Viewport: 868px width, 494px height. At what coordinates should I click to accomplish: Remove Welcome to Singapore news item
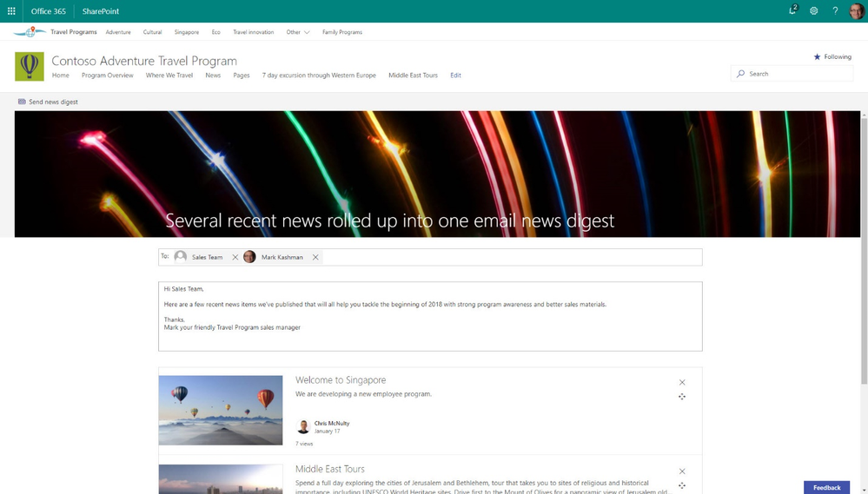(x=682, y=382)
